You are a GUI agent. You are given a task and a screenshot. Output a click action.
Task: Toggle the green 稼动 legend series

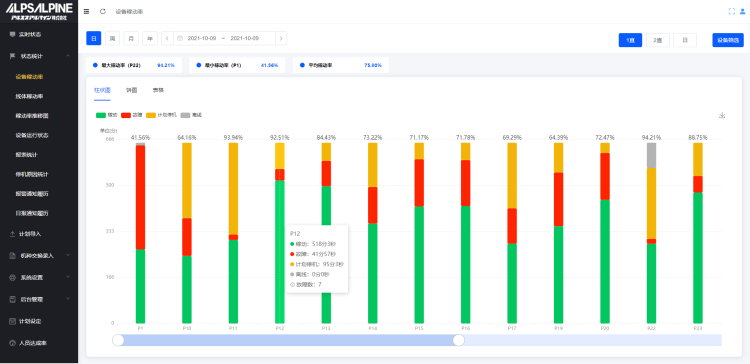coord(107,115)
